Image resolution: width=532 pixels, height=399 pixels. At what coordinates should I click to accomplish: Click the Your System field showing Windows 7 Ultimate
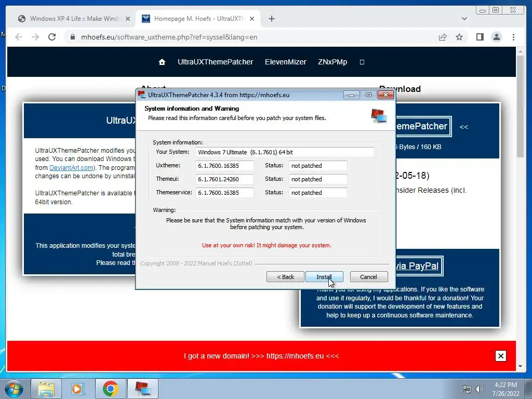click(x=285, y=152)
